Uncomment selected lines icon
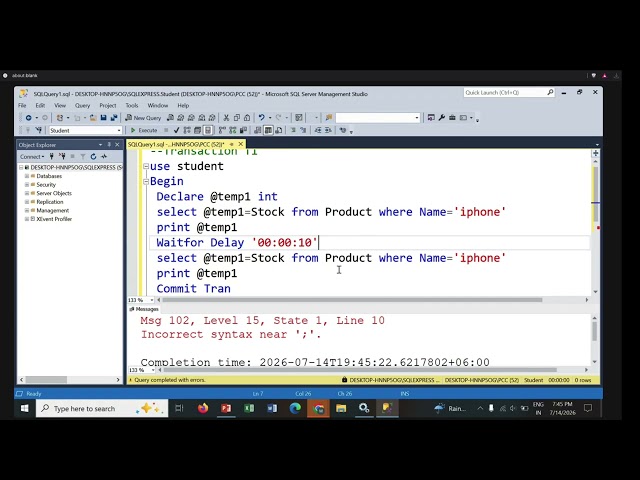Screen dimensions: 640x480 pyautogui.click(x=303, y=130)
